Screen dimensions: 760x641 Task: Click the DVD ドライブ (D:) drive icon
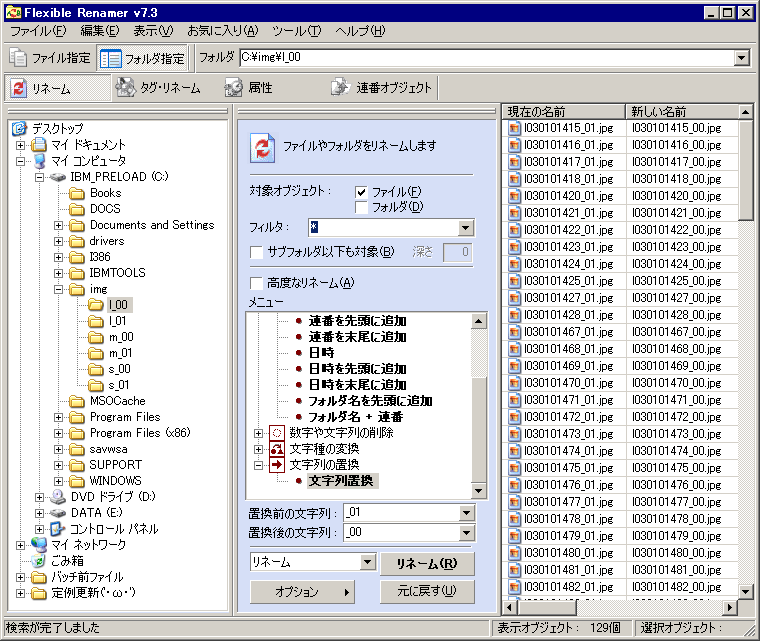tap(59, 497)
